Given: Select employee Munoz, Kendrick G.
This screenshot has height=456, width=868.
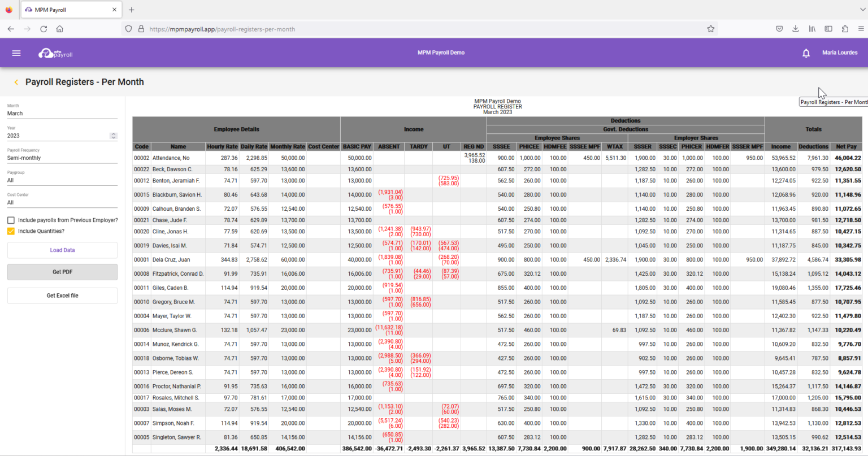Looking at the screenshot, I should pyautogui.click(x=497, y=344).
